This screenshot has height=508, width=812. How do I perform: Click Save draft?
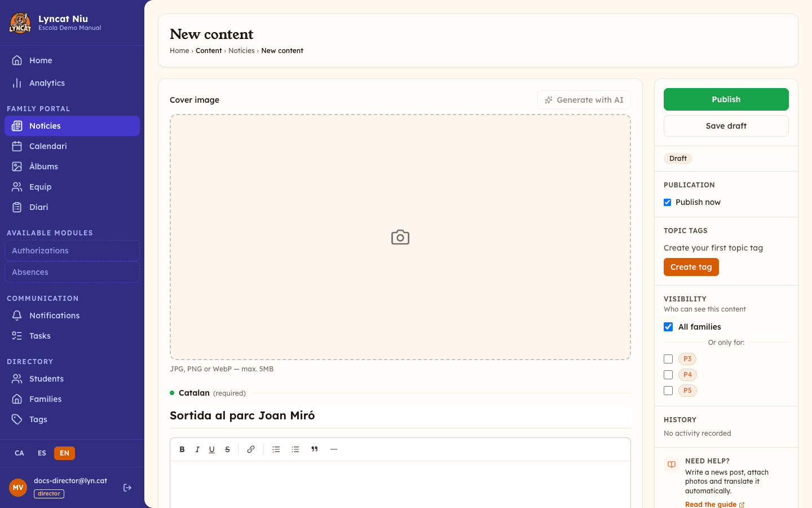726,126
